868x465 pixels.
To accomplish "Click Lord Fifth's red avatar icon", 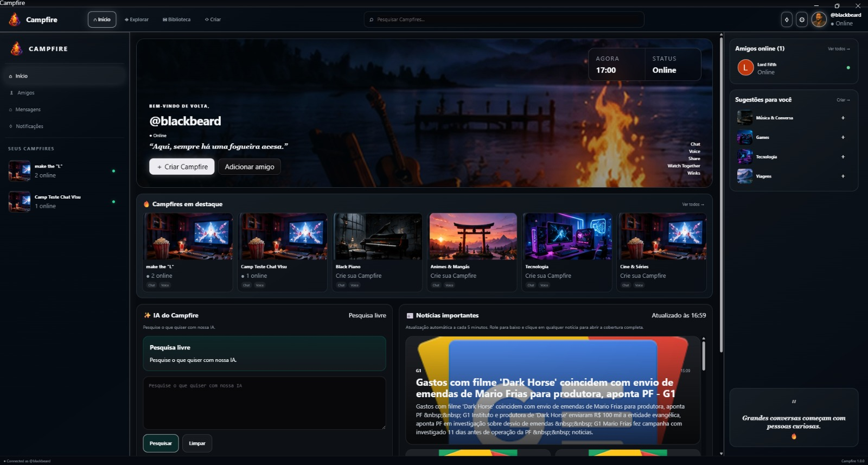I will tap(745, 68).
